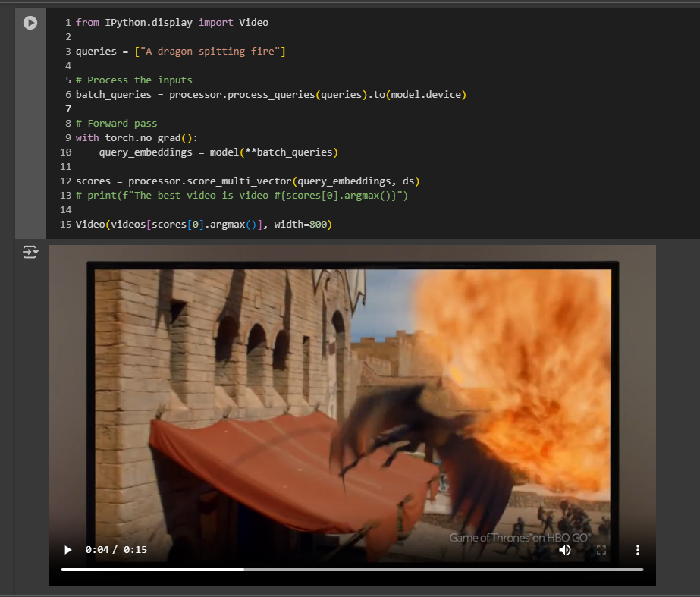Click the '# Process the inputs' comment
The width and height of the screenshot is (700, 597).
point(134,80)
